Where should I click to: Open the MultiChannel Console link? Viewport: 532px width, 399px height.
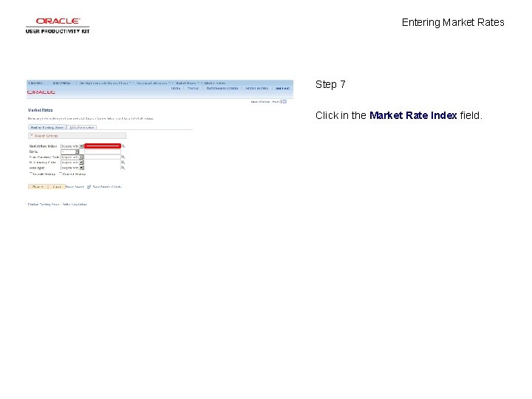222,88
